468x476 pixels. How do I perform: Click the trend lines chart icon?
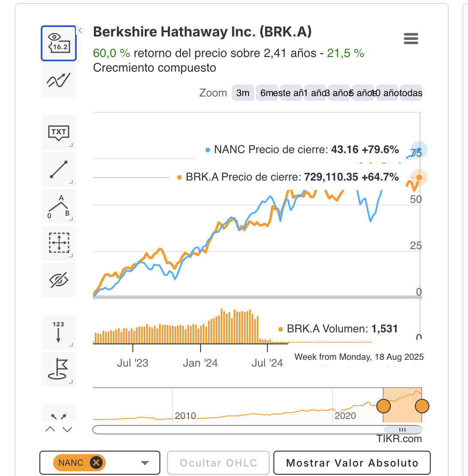pos(59,80)
